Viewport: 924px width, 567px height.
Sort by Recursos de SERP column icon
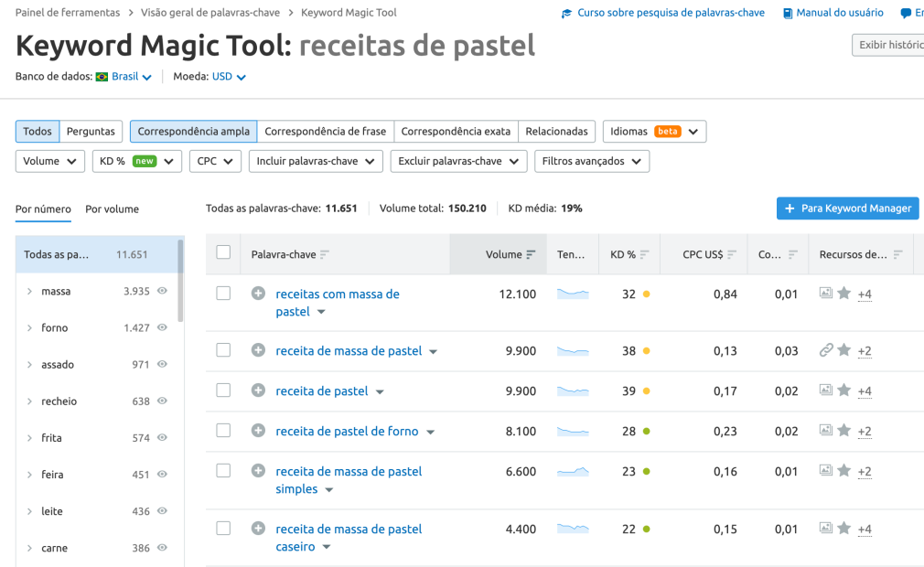897,254
